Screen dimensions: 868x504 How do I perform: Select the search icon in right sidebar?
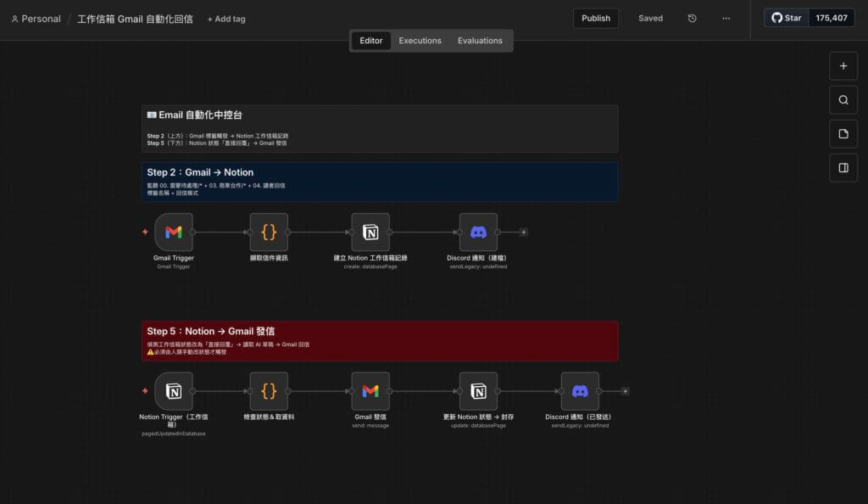click(843, 99)
